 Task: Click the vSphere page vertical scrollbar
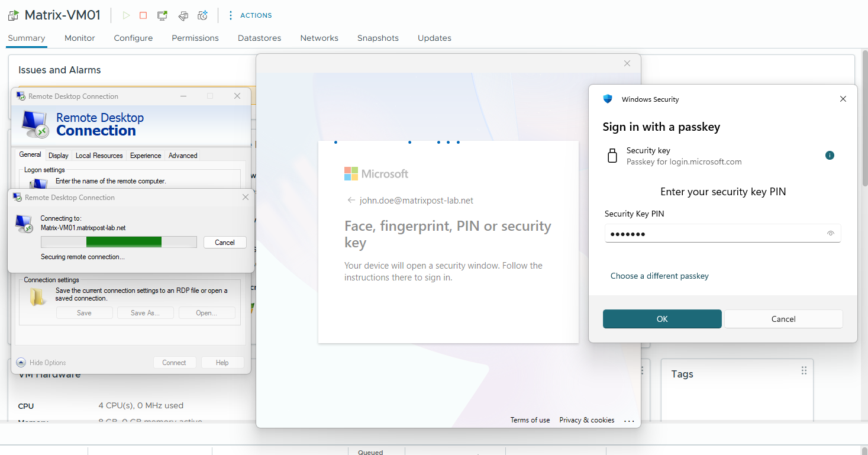(x=864, y=118)
